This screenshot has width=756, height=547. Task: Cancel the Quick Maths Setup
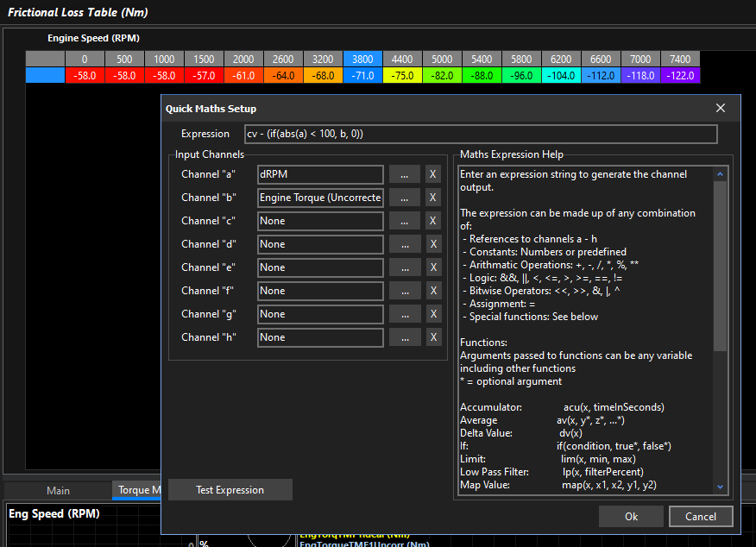(x=700, y=516)
